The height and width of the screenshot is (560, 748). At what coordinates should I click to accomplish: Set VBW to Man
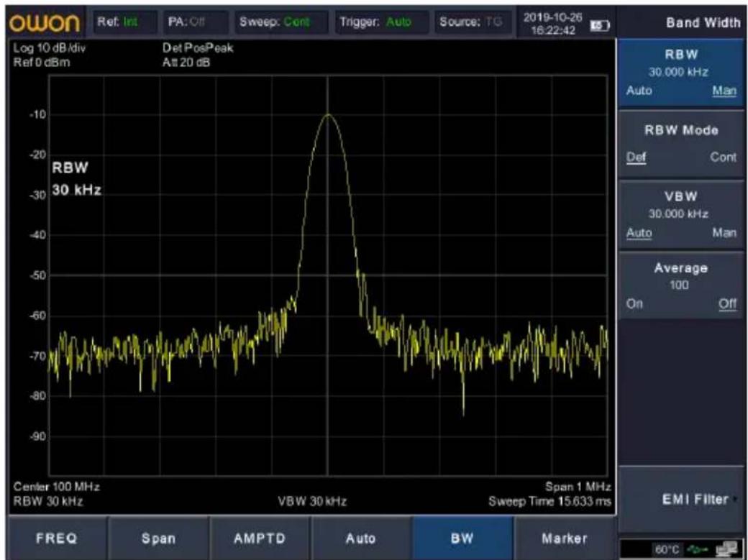[x=724, y=233]
